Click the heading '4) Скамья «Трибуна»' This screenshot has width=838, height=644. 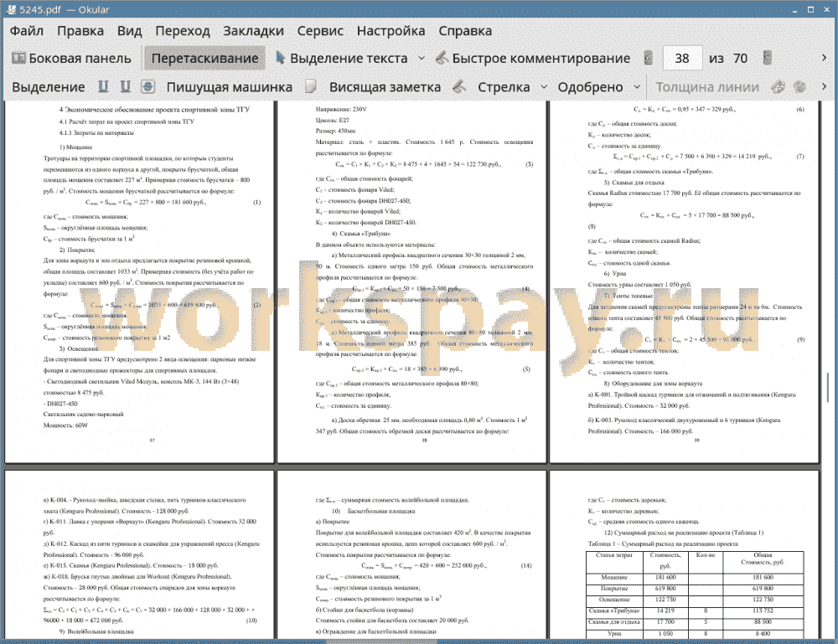point(360,234)
